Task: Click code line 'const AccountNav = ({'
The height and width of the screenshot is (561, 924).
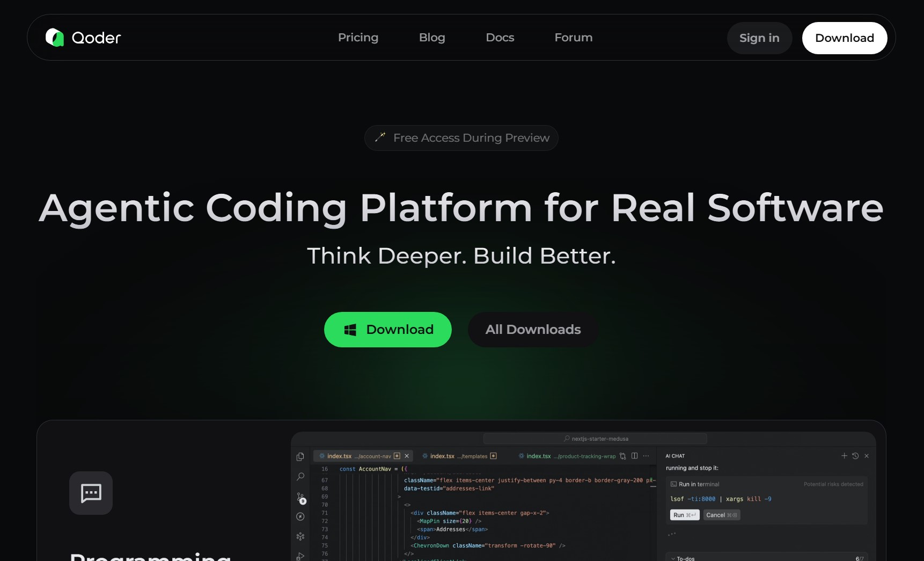Action: click(x=373, y=469)
